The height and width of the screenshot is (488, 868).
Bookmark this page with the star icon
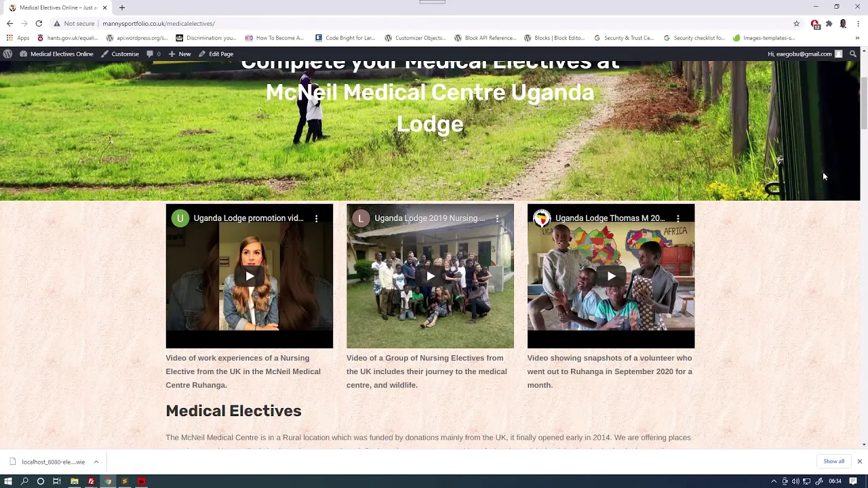(797, 24)
